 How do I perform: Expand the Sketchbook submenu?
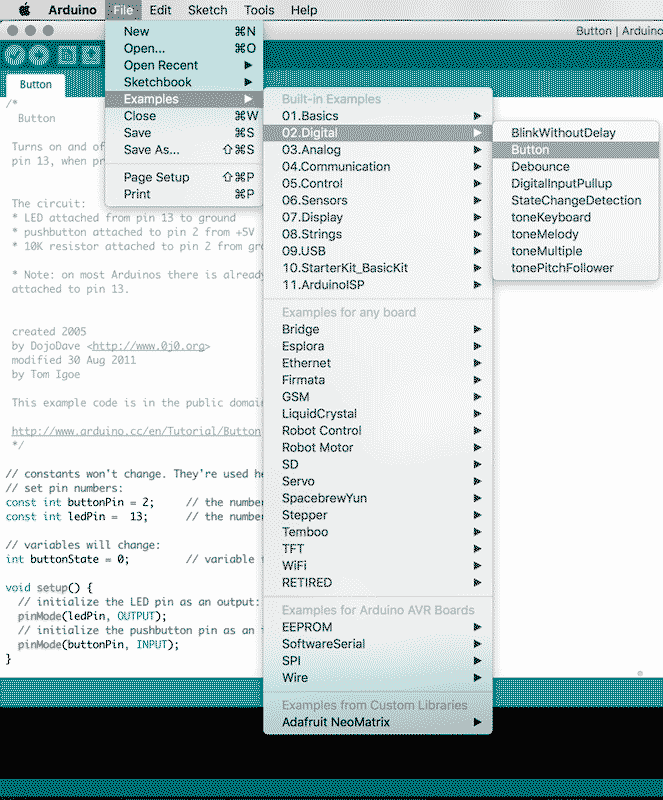click(x=184, y=82)
